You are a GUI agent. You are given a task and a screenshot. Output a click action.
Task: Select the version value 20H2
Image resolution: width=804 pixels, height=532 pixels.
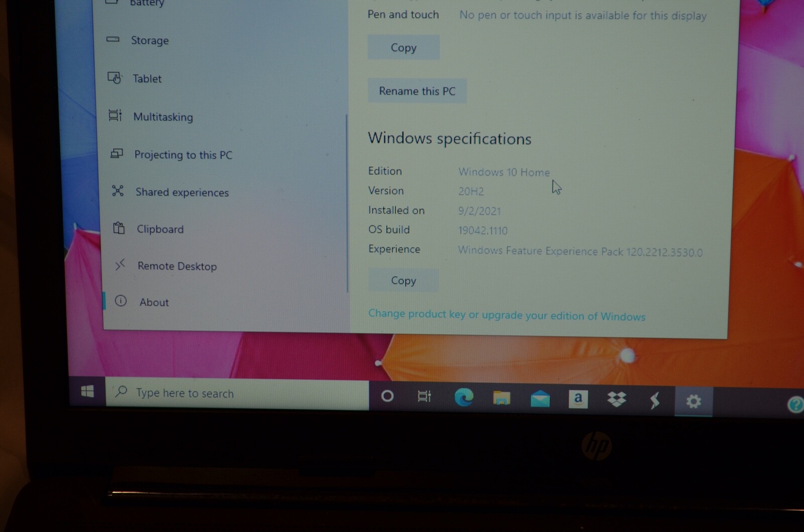tap(471, 191)
